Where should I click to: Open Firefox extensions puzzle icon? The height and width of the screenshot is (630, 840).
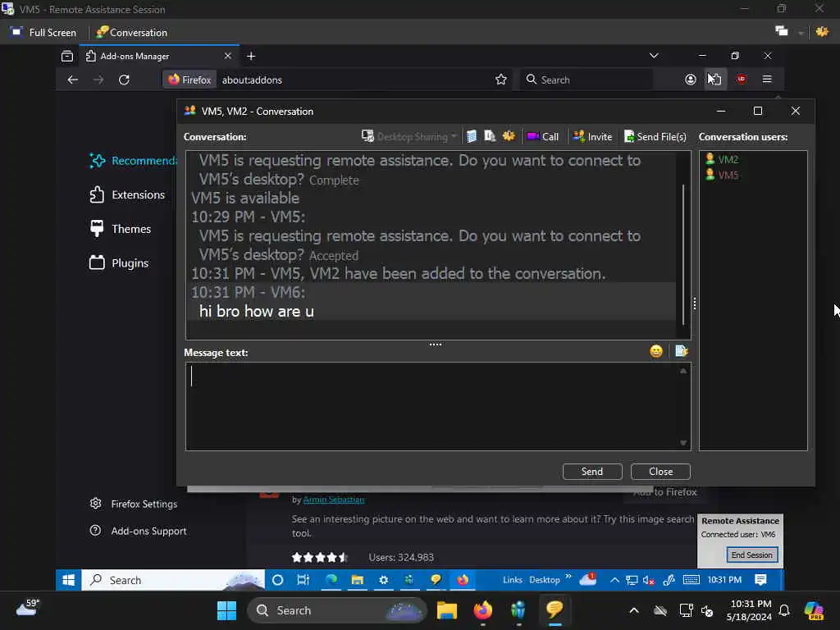(x=715, y=80)
